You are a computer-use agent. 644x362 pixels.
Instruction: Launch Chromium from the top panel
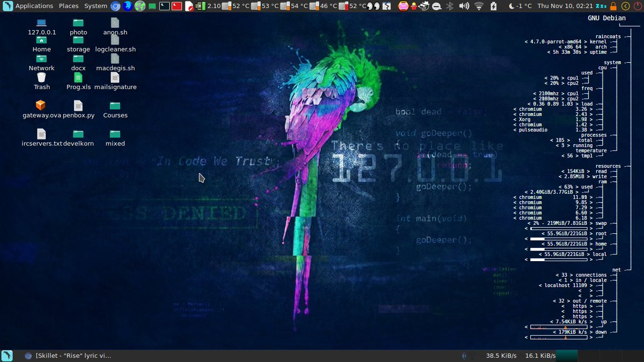[x=115, y=6]
